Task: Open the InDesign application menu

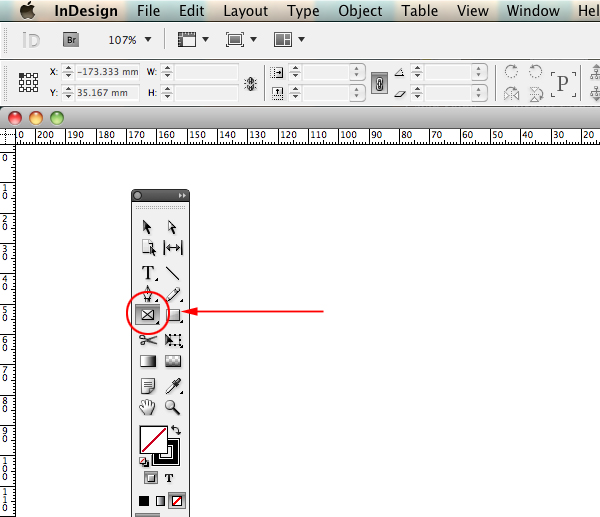Action: pyautogui.click(x=86, y=11)
